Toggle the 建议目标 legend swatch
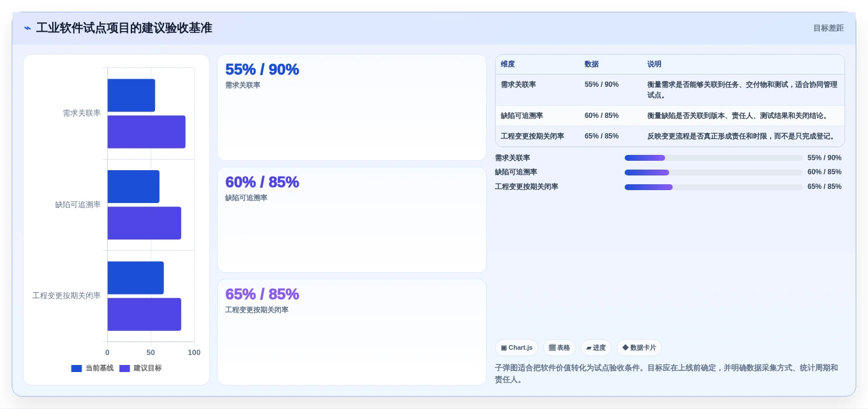Image resolution: width=868 pixels, height=409 pixels. pyautogui.click(x=124, y=369)
